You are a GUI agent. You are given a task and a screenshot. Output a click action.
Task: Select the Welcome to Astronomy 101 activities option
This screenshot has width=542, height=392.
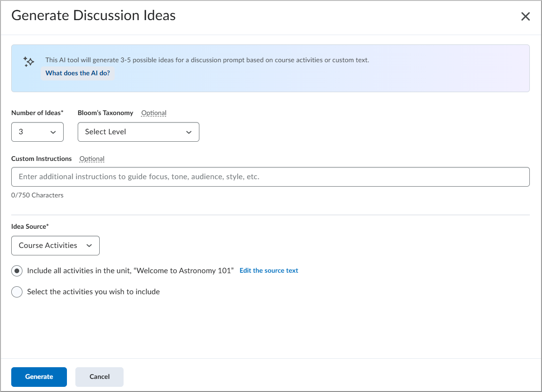click(x=16, y=270)
